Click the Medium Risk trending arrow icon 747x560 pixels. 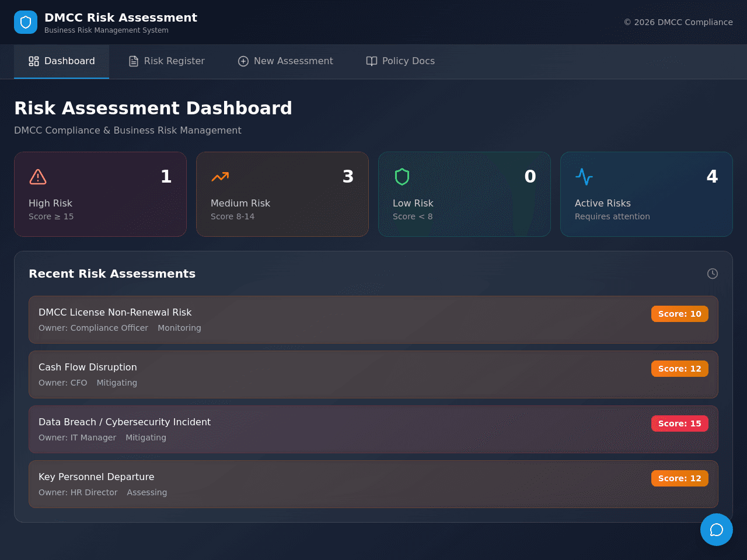tap(220, 176)
